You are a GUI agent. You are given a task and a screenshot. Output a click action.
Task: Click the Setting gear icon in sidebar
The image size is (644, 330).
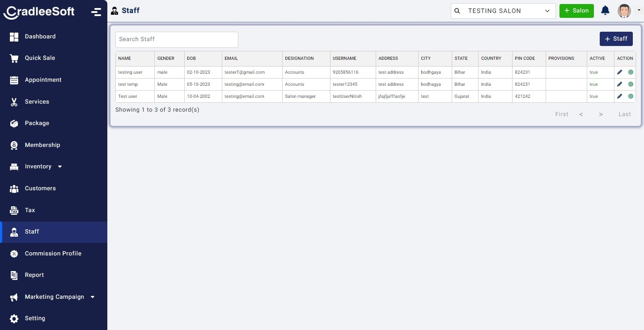tap(14, 318)
